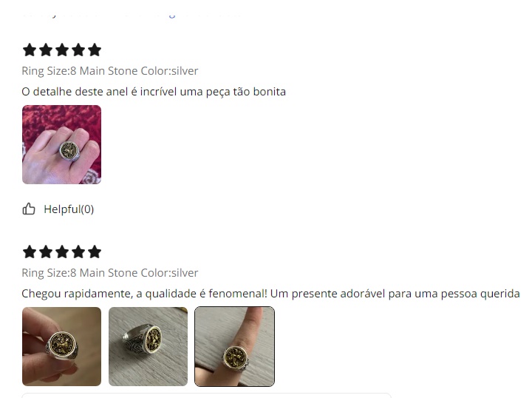Click the thumbs-up icon under first review
Screen dimensions: 532x398
click(29, 209)
